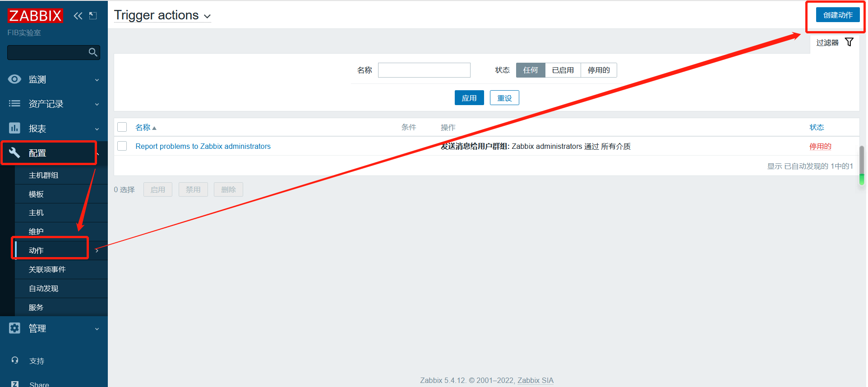Click the 显示 已自动发现的 1中的1 text
The width and height of the screenshot is (868, 387).
(x=810, y=166)
